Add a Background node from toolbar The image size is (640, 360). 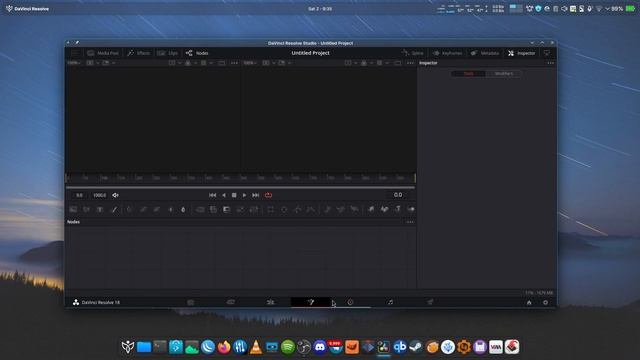pyautogui.click(x=73, y=209)
